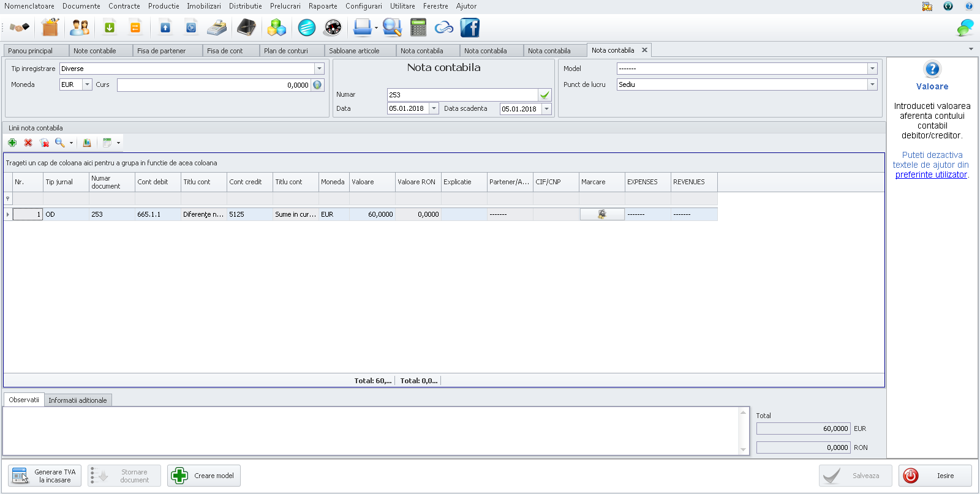
Task: Follow the preferinte utilizator link
Action: (931, 174)
